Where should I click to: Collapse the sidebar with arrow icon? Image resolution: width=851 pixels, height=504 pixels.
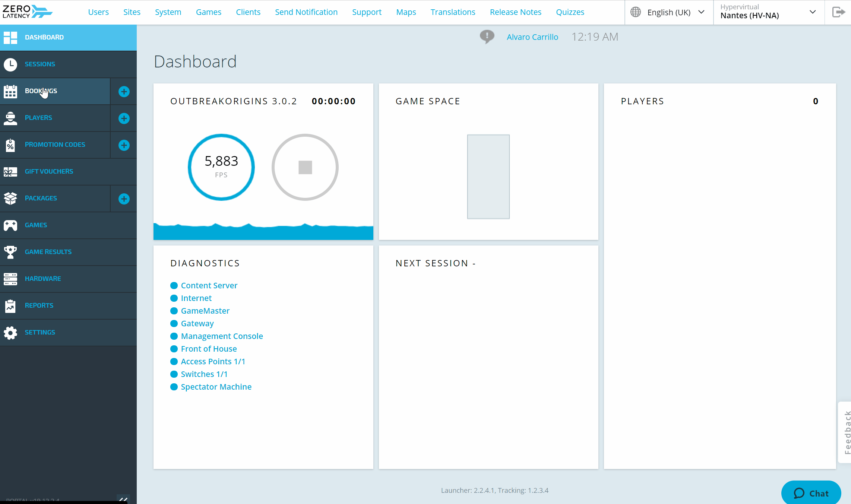tap(123, 499)
